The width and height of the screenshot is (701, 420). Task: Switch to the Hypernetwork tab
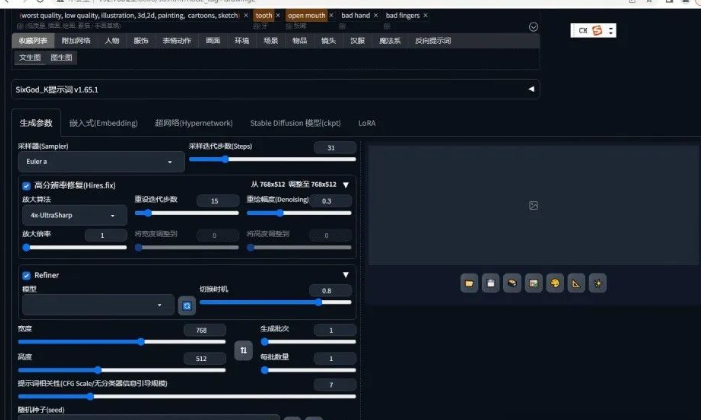[194, 123]
